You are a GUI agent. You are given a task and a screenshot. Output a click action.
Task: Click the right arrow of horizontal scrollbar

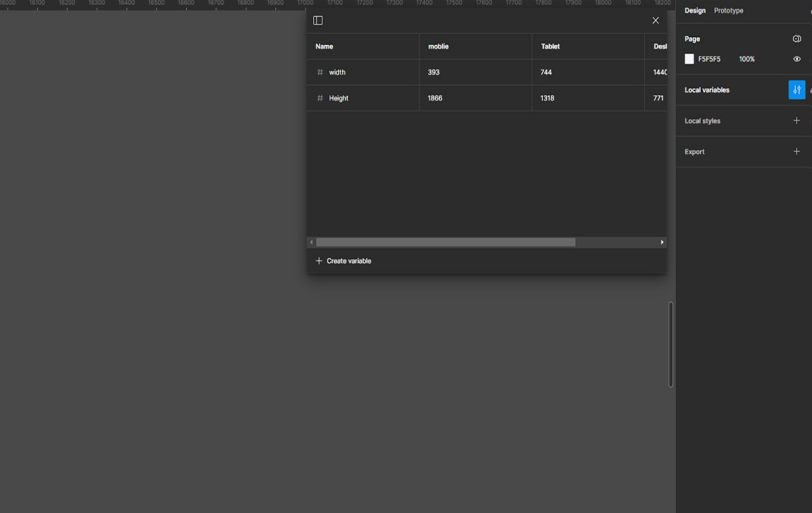pos(662,242)
